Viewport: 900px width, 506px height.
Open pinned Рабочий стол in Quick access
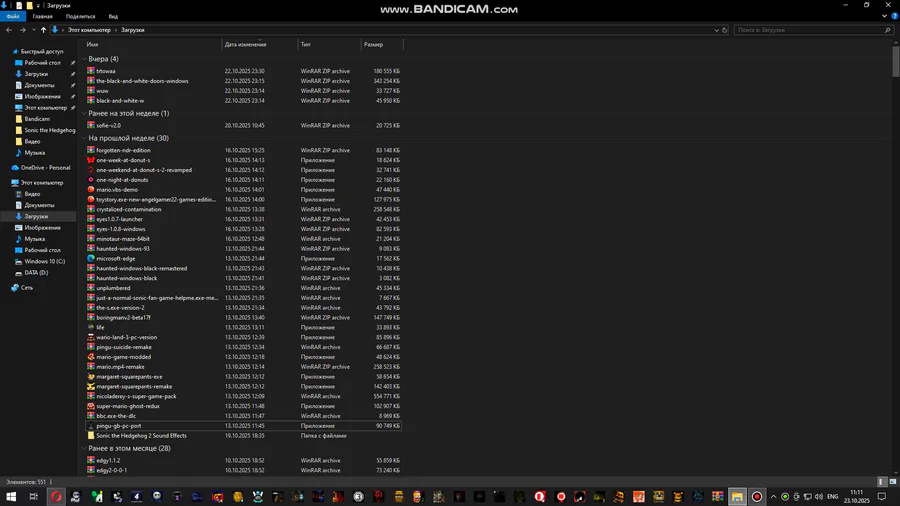42,63
